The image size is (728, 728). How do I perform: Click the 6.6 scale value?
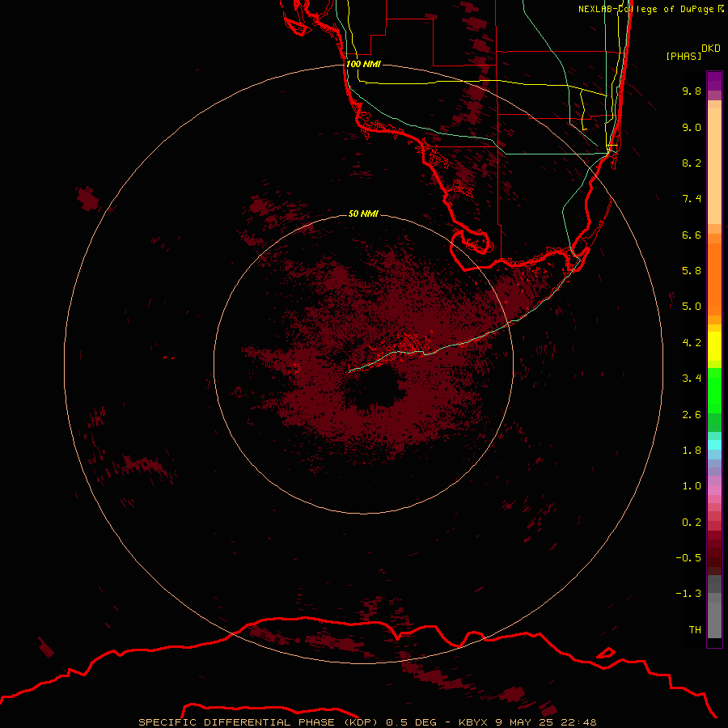[692, 235]
